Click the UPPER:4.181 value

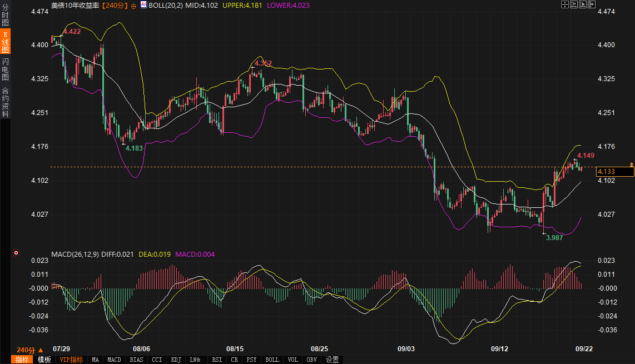[x=242, y=6]
